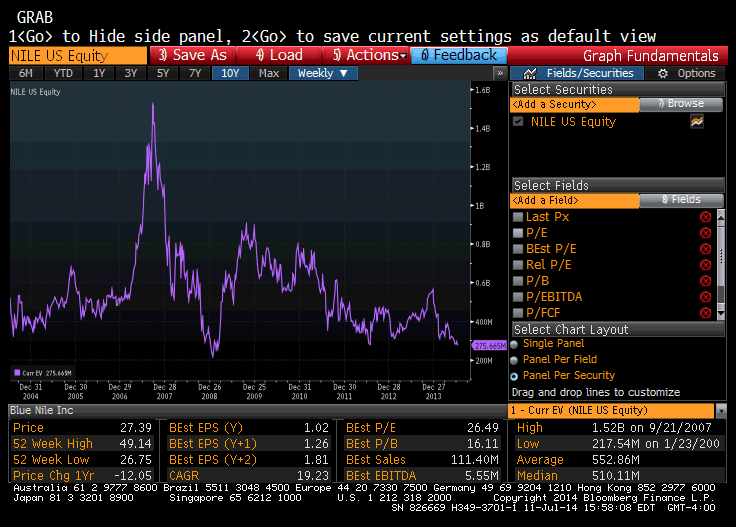Click the Graph Fundamentals title
Viewport: 736px width, 527px height.
[651, 56]
